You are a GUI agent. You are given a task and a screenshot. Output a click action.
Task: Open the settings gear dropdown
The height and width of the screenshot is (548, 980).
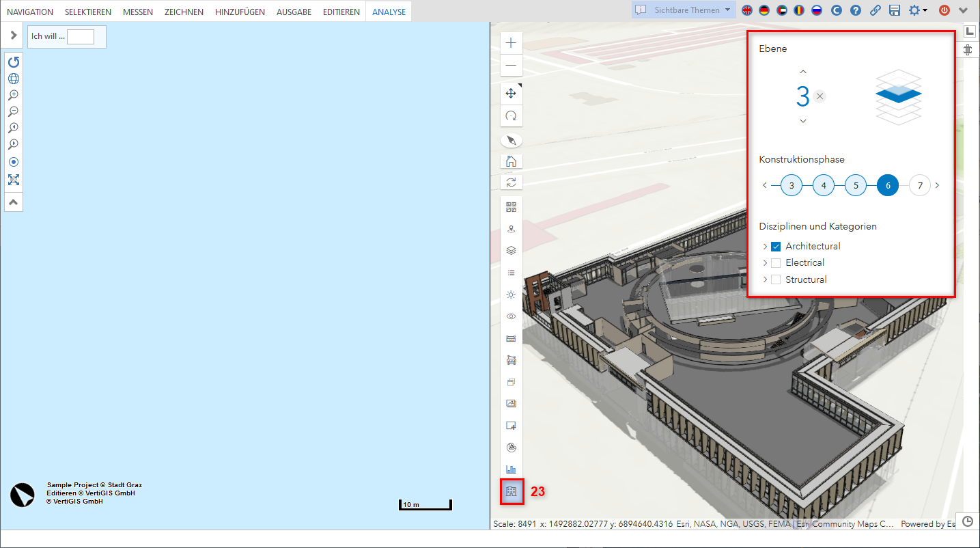917,10
